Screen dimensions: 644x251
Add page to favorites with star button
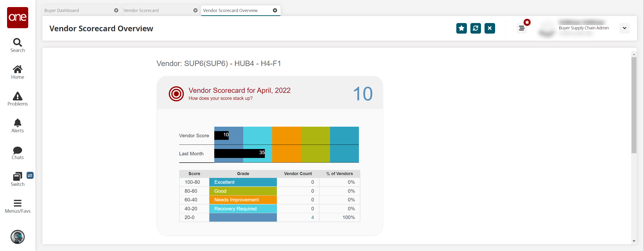[461, 28]
